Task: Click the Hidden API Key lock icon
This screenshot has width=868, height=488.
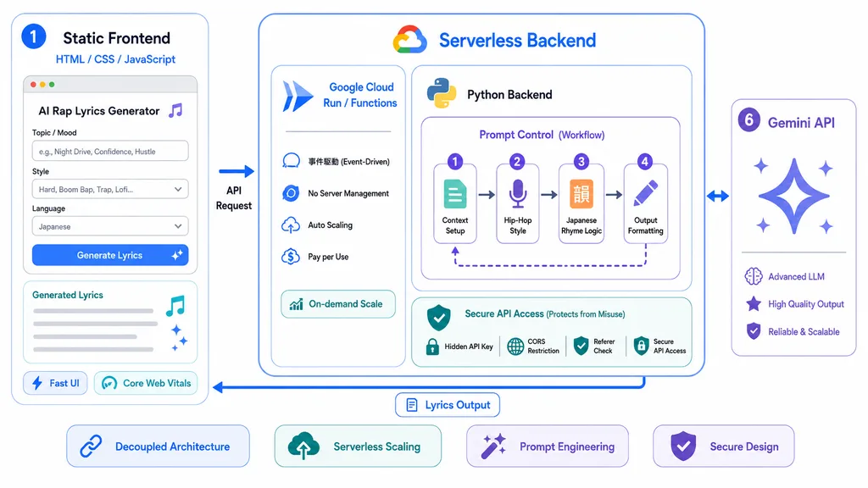Action: point(432,347)
